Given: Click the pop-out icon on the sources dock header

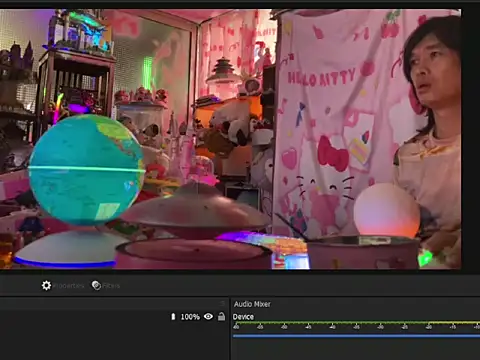Looking at the screenshot, I should coord(222,304).
